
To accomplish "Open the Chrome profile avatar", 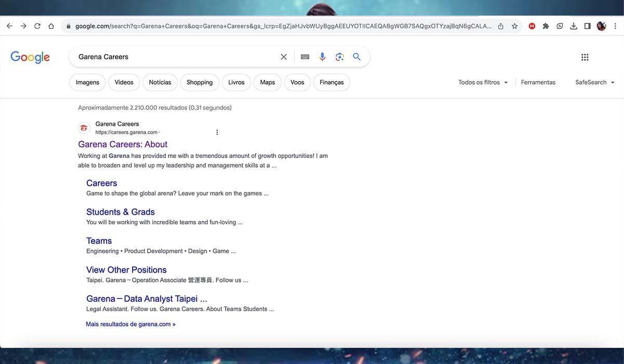I will coord(601,26).
